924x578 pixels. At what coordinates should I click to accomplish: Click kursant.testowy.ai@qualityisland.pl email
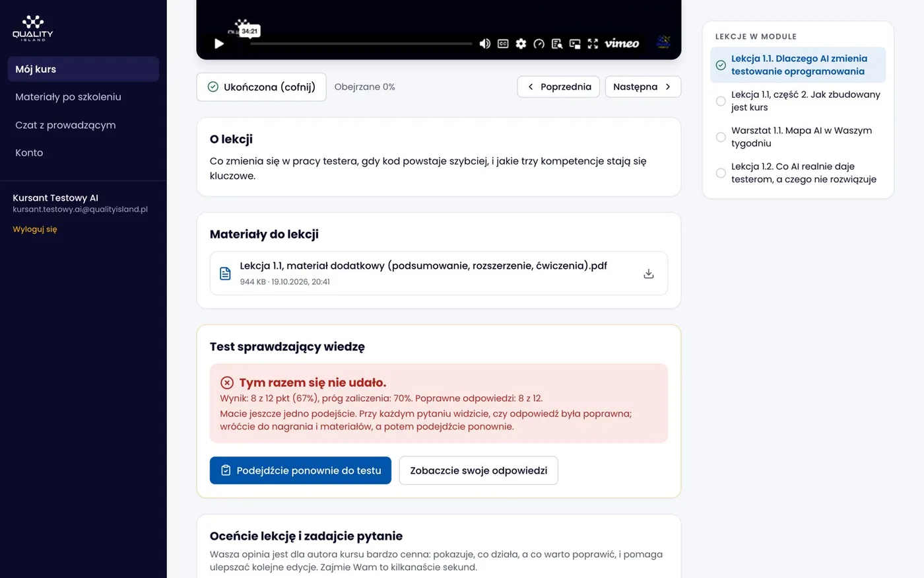pos(80,209)
